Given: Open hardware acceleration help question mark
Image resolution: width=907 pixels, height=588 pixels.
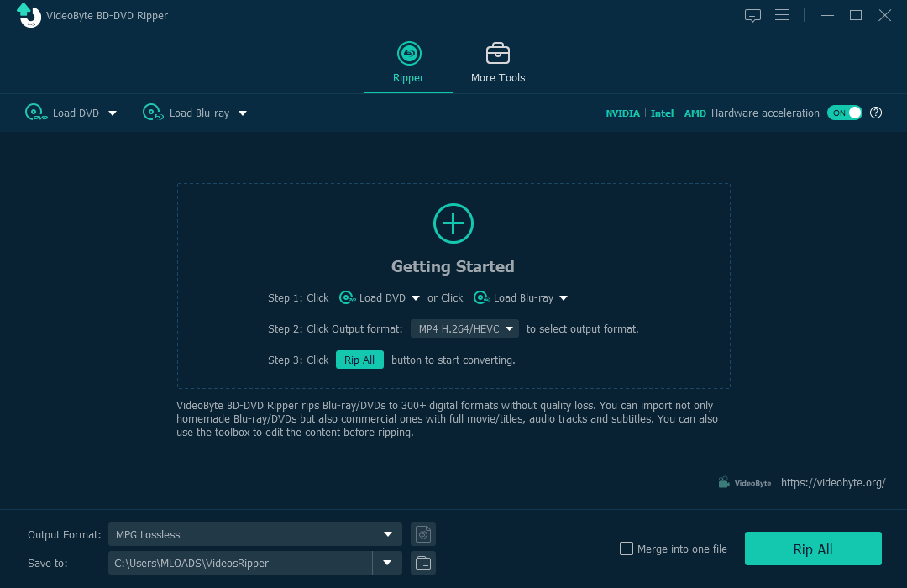Looking at the screenshot, I should pos(876,113).
